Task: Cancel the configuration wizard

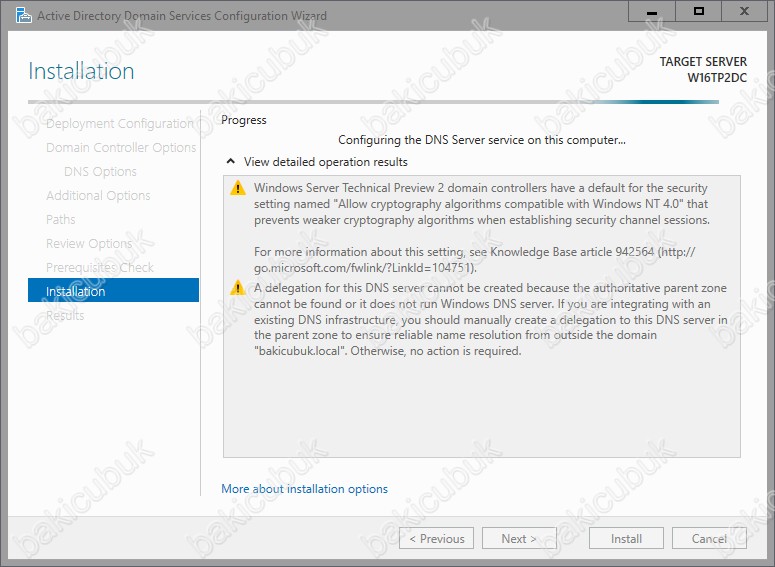Action: pos(709,538)
